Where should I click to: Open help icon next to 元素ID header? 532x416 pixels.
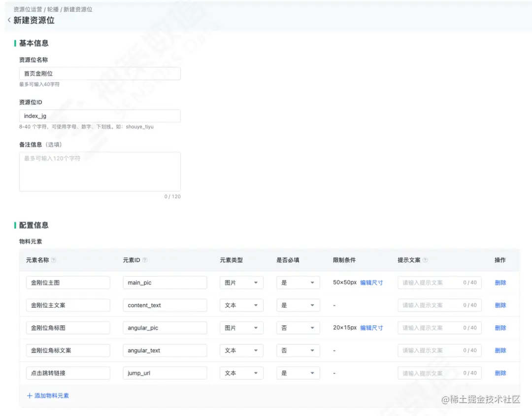145,260
